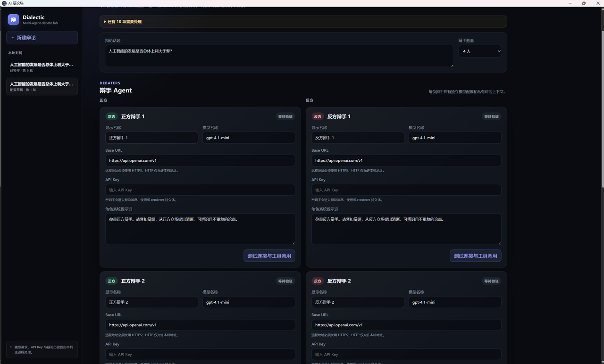Start a new debate with 新建辩论
The image size is (604, 364).
pyautogui.click(x=42, y=38)
